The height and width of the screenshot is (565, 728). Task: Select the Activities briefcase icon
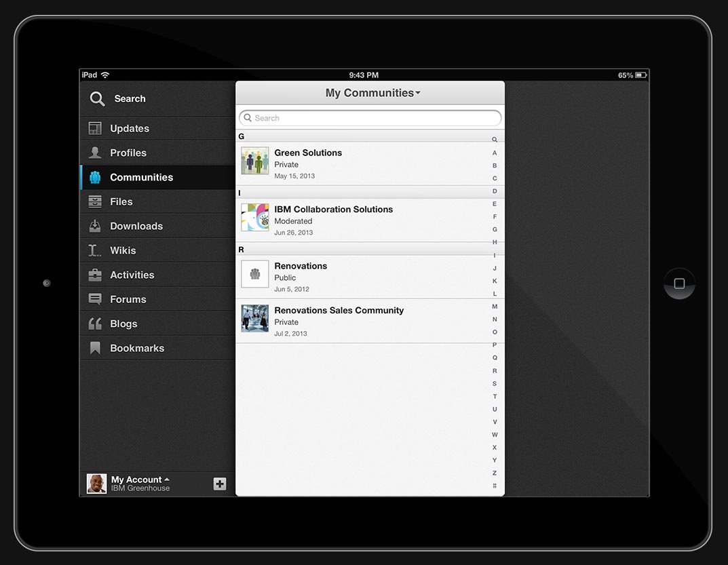tap(96, 275)
